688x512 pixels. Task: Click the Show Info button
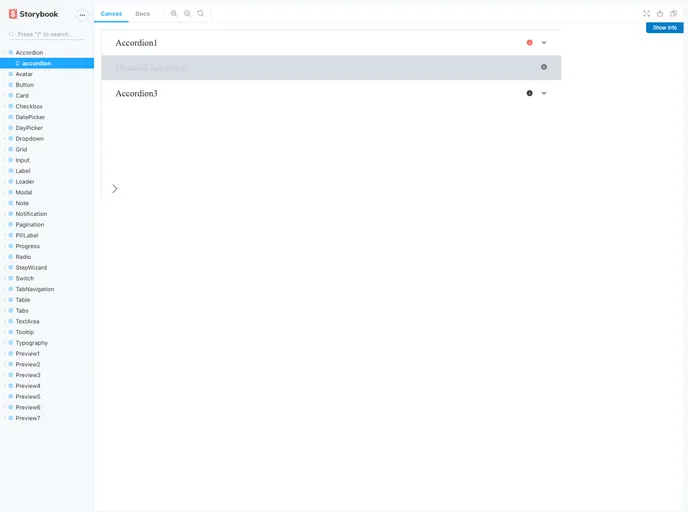click(664, 28)
